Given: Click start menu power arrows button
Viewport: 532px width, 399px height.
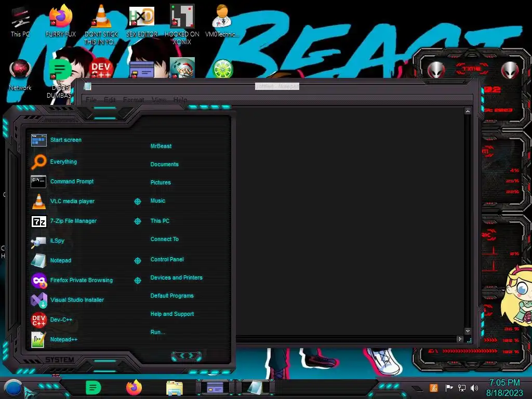Looking at the screenshot, I should click(x=187, y=356).
